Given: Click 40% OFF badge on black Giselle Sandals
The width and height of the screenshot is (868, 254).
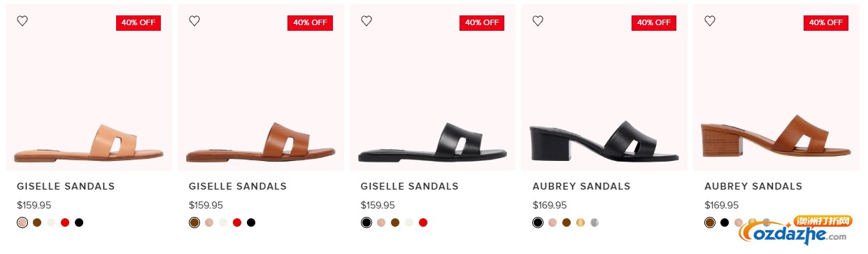Looking at the screenshot, I should pyautogui.click(x=482, y=22).
